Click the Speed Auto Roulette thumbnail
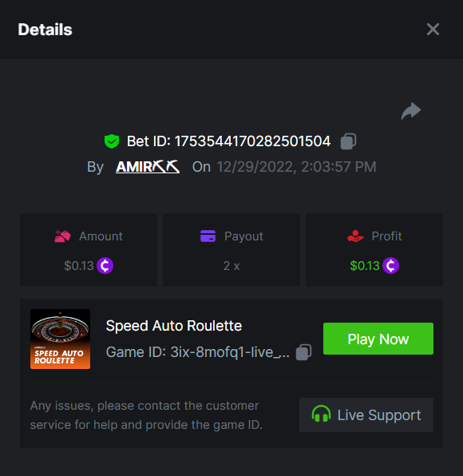 coord(60,339)
